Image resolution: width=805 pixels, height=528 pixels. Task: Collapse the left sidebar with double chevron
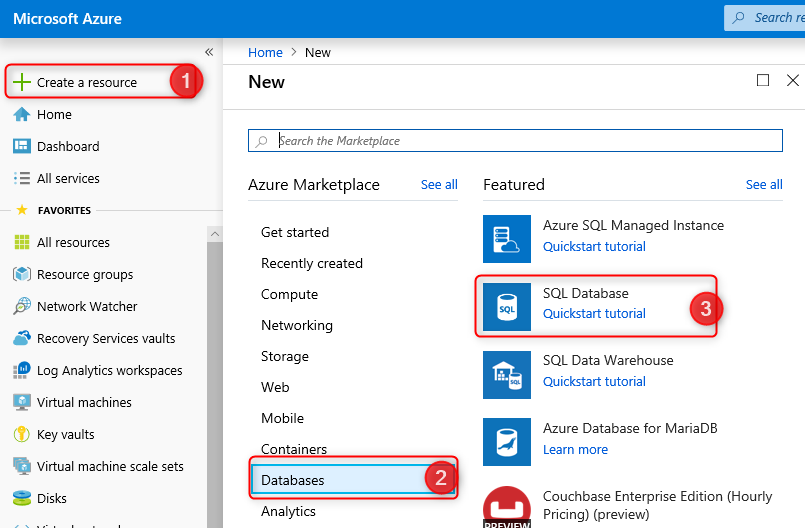coord(209,52)
